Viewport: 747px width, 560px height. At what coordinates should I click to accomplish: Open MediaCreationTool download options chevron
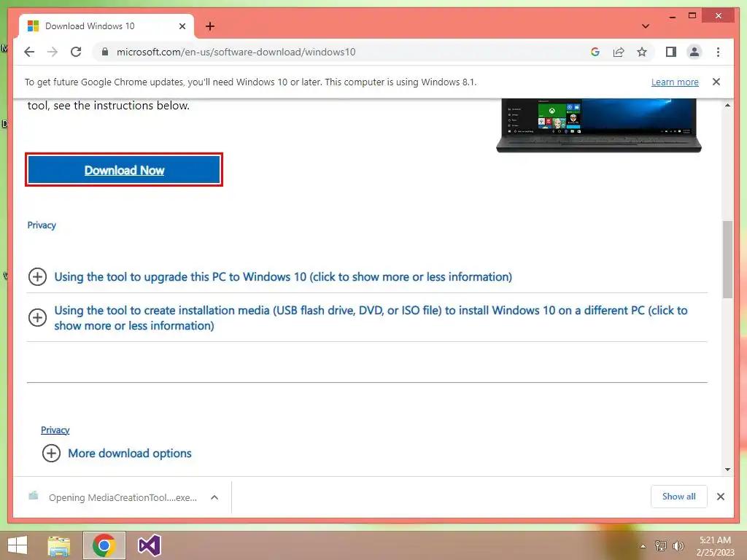[214, 497]
